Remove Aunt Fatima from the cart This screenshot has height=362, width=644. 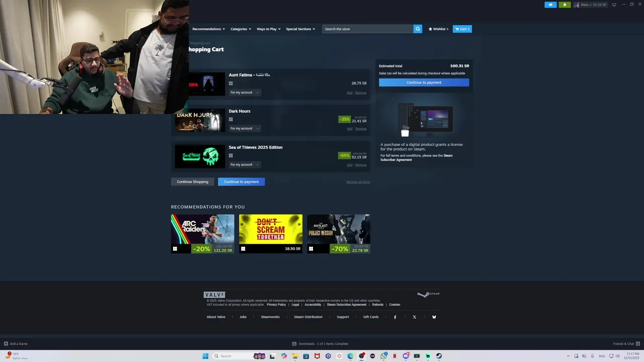(361, 93)
